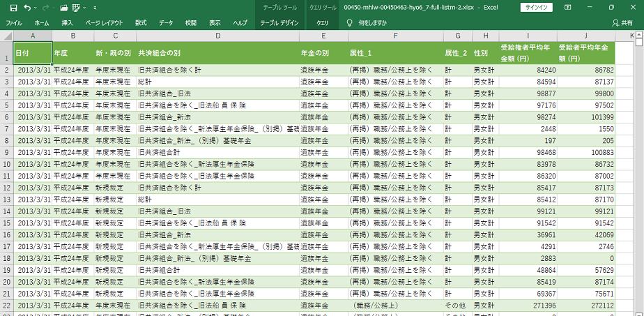Click the vertical scrollbar up arrow
The image size is (644, 316).
click(638, 36)
